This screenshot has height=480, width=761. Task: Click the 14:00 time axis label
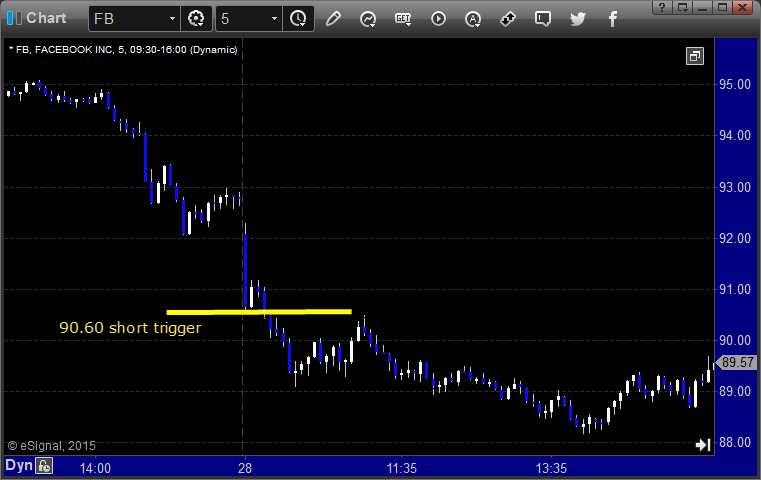tap(95, 468)
